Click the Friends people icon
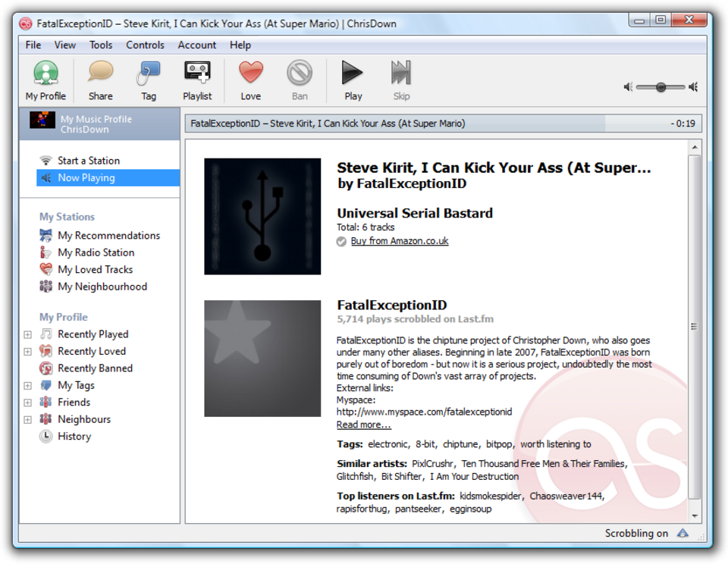Image resolution: width=728 pixels, height=564 pixels. tap(45, 402)
